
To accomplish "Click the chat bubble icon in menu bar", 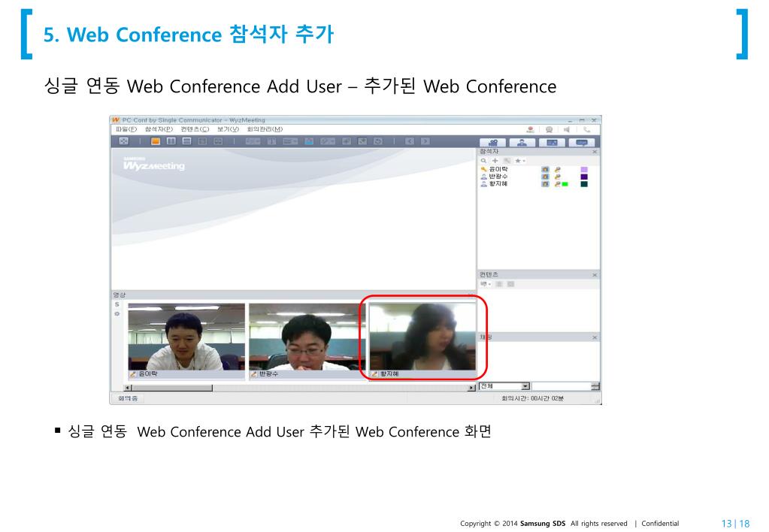I will pyautogui.click(x=549, y=130).
